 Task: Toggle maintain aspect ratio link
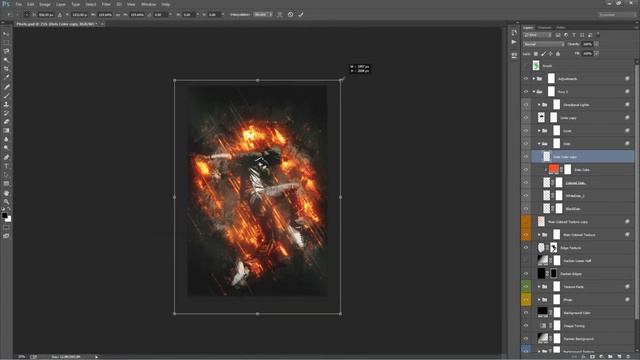tap(118, 15)
